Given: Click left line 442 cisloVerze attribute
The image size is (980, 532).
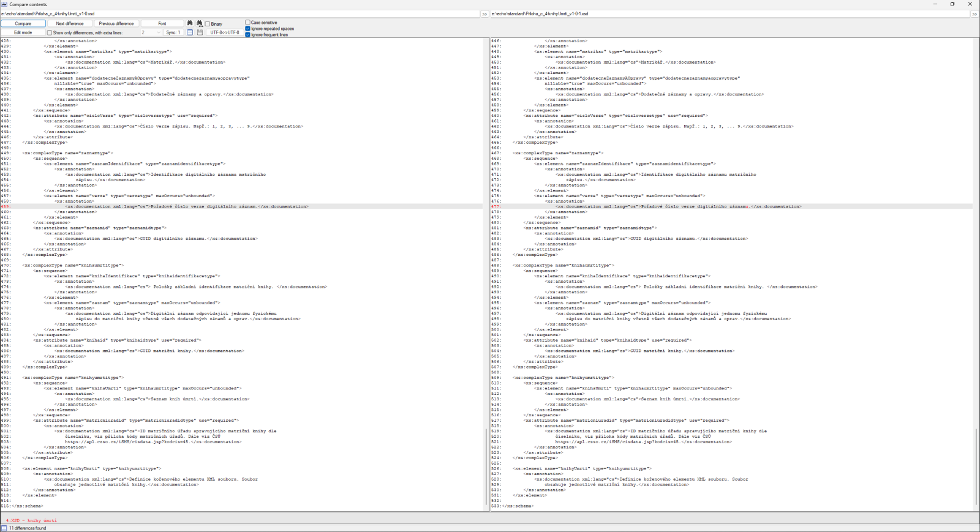Looking at the screenshot, I should tap(126, 116).
